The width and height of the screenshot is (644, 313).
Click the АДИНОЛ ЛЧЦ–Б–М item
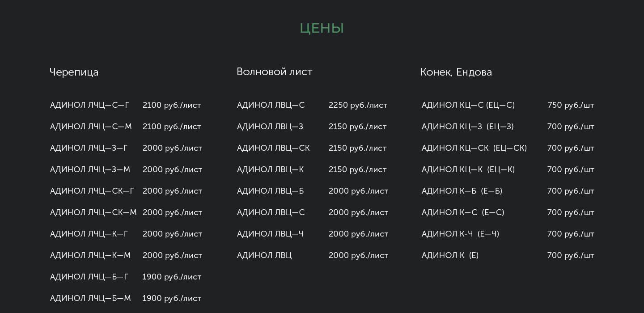coord(90,299)
